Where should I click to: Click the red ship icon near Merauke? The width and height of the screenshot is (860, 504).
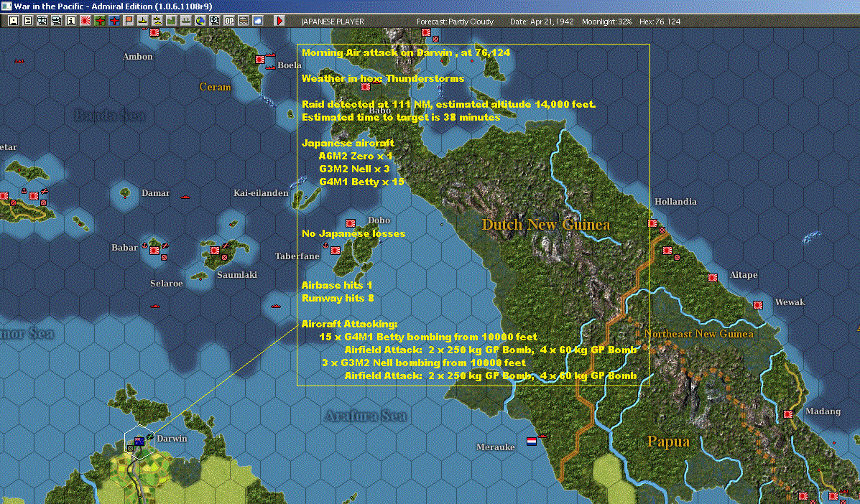[542, 437]
